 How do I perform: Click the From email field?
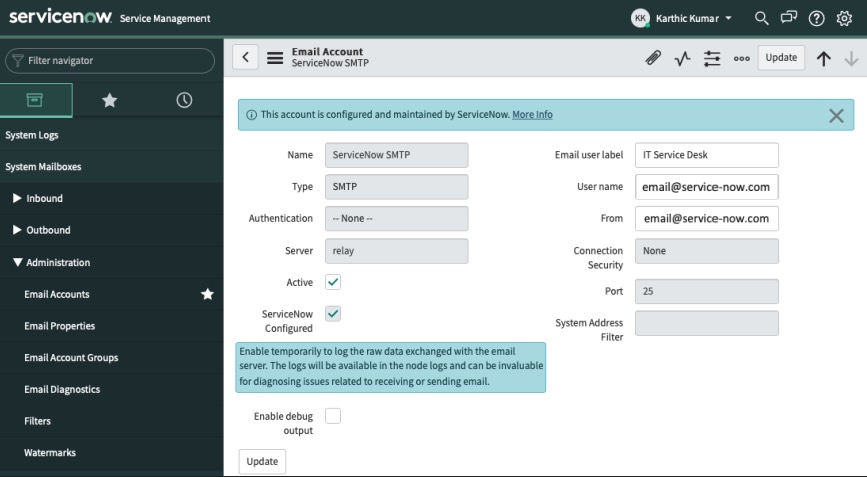(x=707, y=218)
